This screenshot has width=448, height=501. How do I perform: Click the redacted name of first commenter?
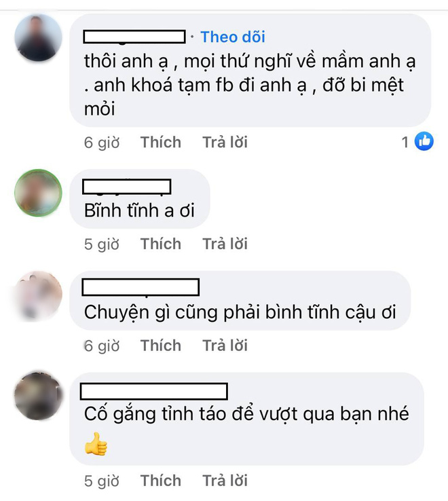(134, 37)
